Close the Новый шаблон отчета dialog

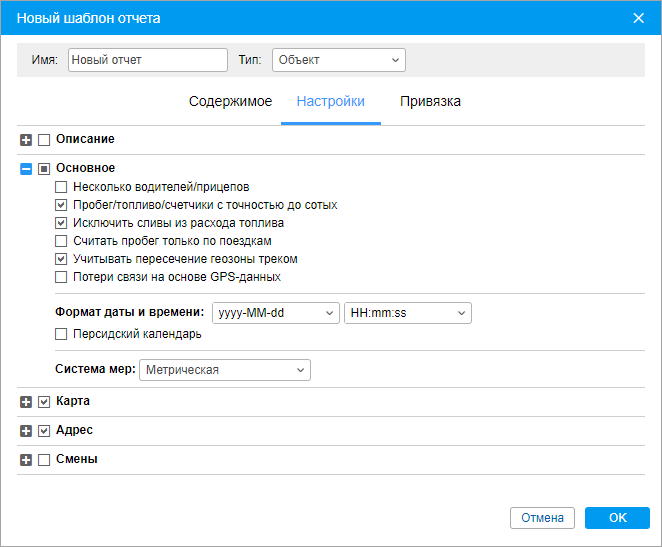pyautogui.click(x=638, y=18)
